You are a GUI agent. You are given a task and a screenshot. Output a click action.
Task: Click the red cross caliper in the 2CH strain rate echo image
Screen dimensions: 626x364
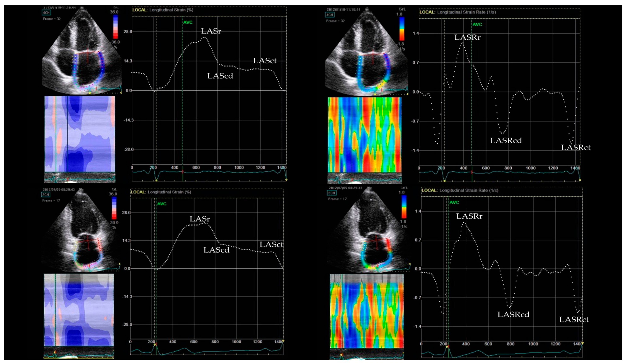pyautogui.click(x=376, y=240)
